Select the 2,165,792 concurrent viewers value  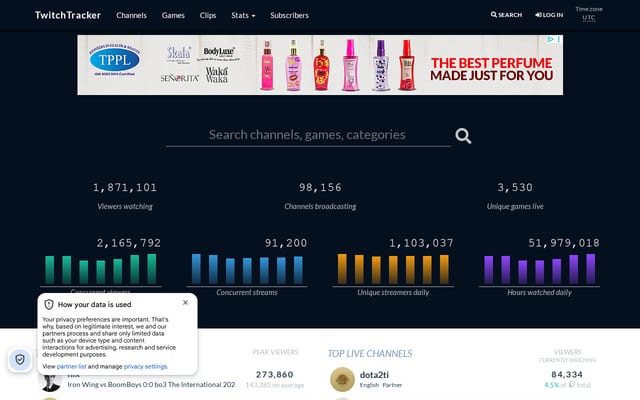pos(129,243)
